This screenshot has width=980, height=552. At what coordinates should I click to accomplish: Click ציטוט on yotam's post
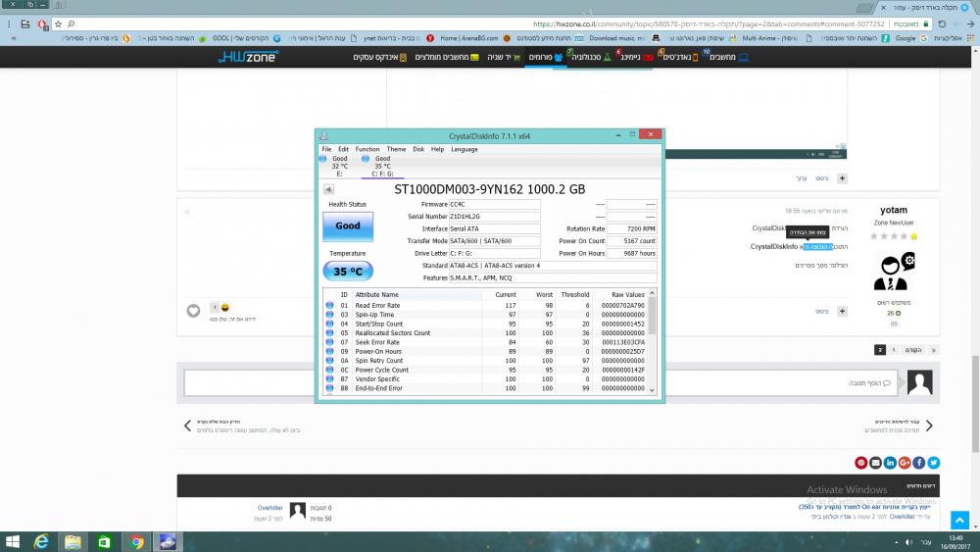822,312
